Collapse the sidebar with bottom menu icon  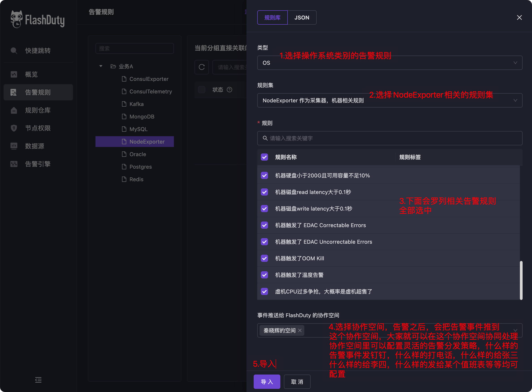38,380
